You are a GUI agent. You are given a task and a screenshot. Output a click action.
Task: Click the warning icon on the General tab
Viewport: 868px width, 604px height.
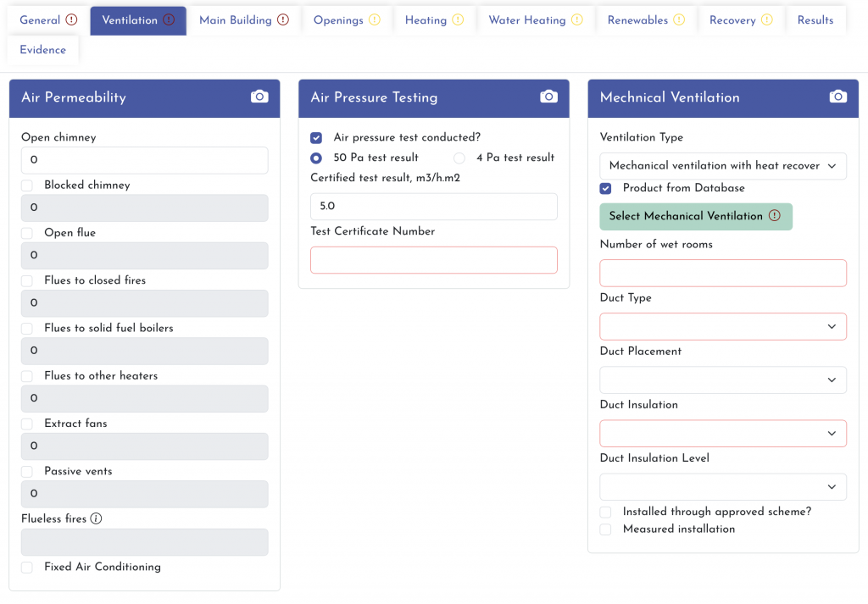coord(71,20)
